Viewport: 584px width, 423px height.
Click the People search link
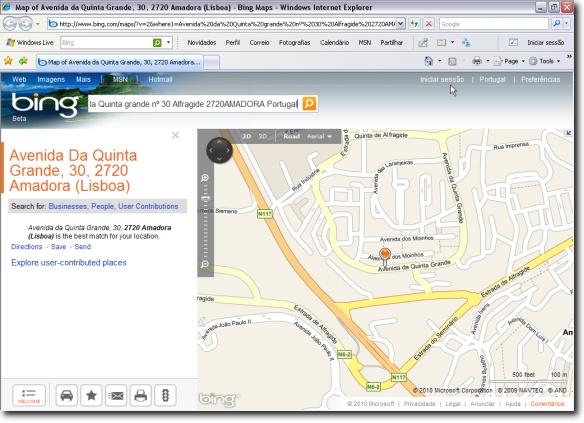tap(102, 206)
